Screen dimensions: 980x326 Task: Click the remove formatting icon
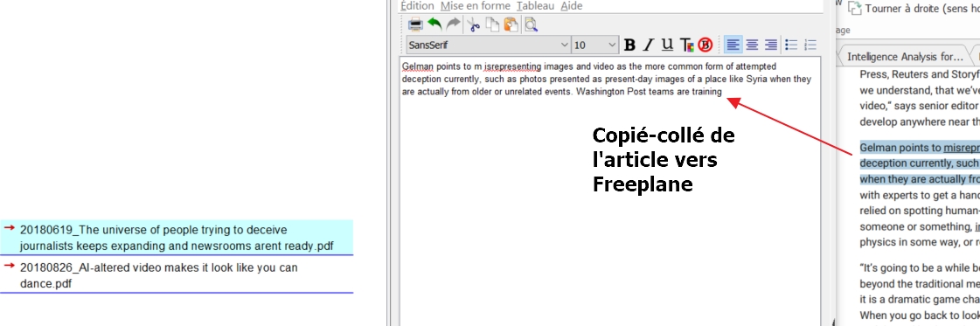pos(705,45)
